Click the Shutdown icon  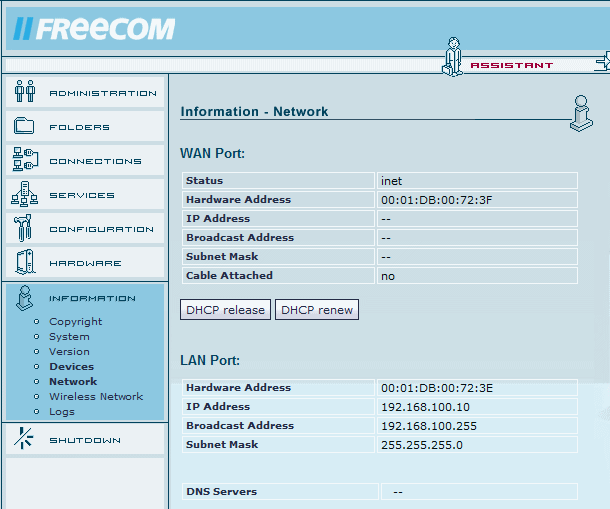(25, 440)
